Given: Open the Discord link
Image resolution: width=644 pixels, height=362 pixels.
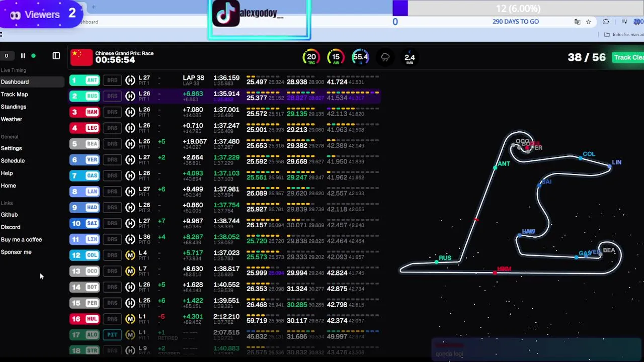Looking at the screenshot, I should [11, 227].
